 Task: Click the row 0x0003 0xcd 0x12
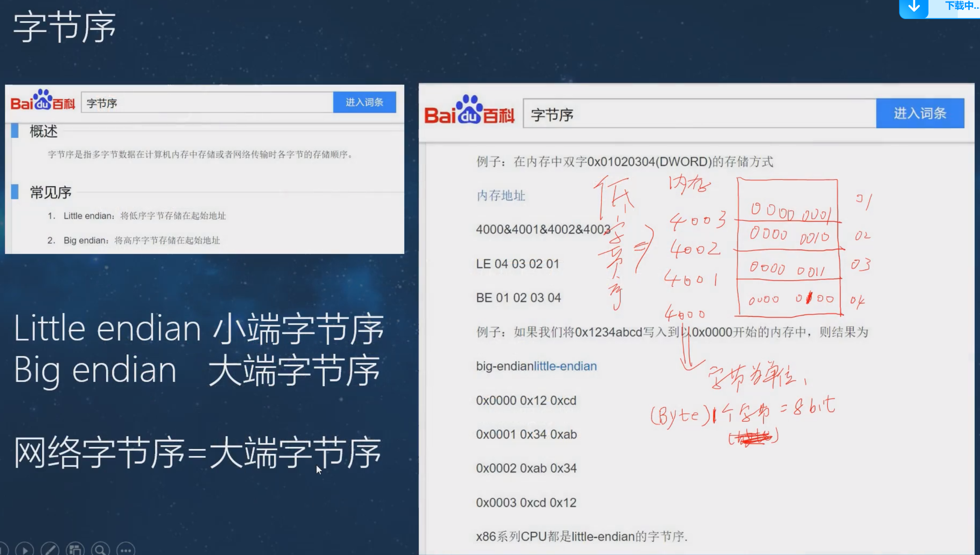(526, 503)
